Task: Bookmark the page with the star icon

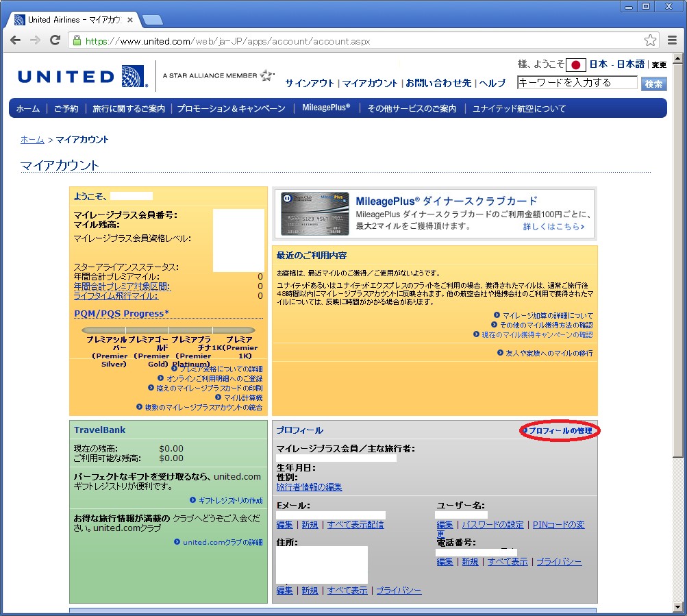Action: (650, 40)
